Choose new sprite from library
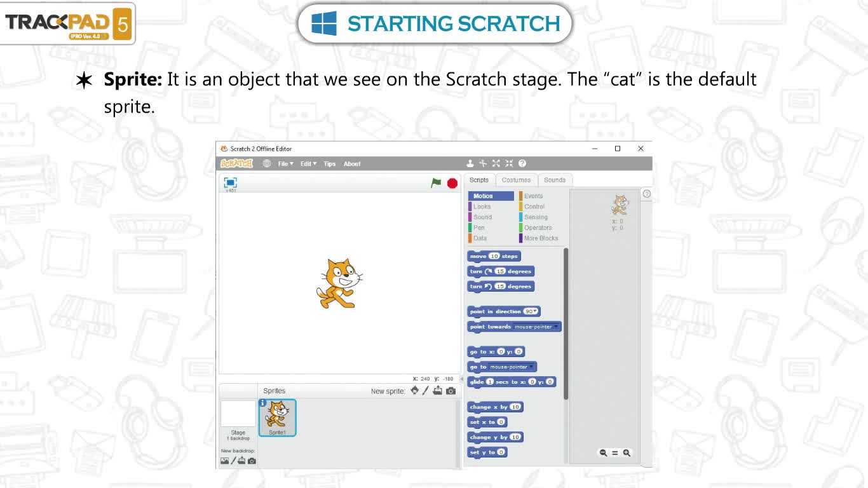Screen dimensions: 868x488 [x=415, y=390]
